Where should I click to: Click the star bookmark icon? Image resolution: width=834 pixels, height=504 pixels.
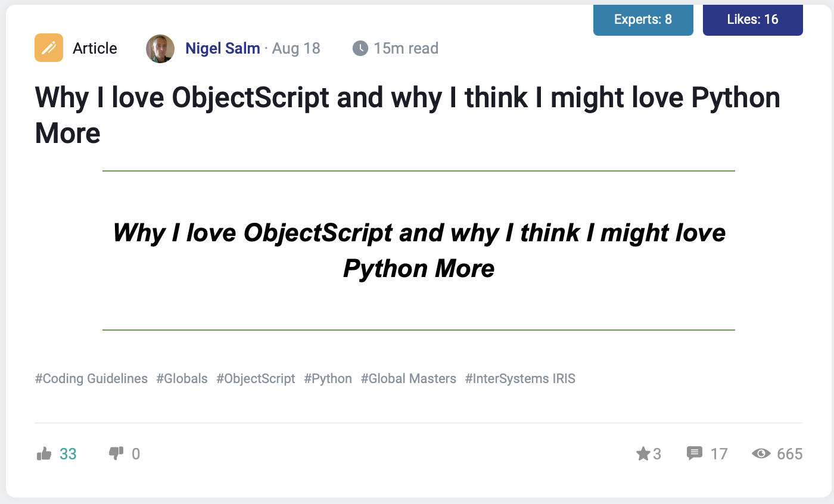(643, 454)
